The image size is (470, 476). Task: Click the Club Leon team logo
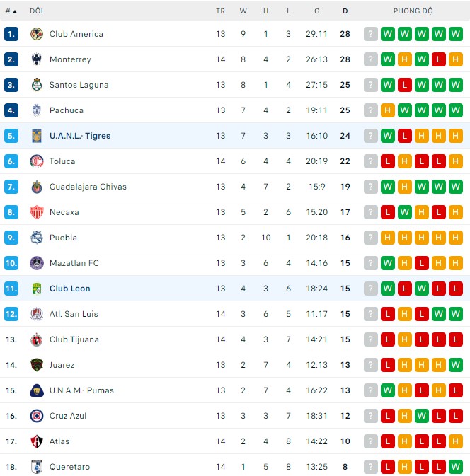click(x=37, y=289)
